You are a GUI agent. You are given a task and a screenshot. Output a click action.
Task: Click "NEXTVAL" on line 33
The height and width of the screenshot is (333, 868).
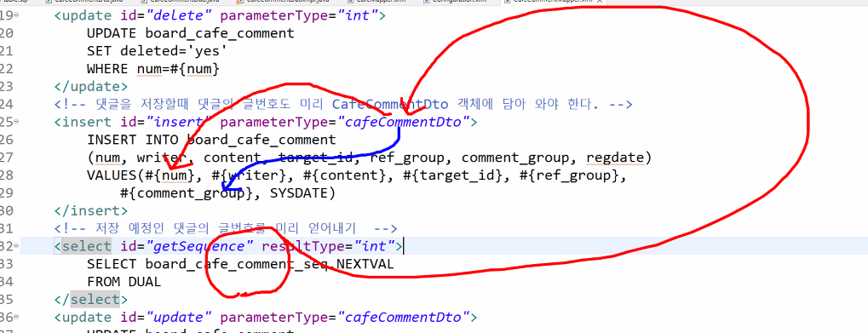365,264
